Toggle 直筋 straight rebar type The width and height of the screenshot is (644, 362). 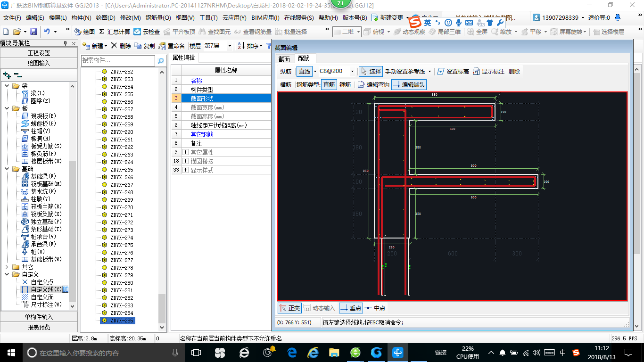click(329, 85)
